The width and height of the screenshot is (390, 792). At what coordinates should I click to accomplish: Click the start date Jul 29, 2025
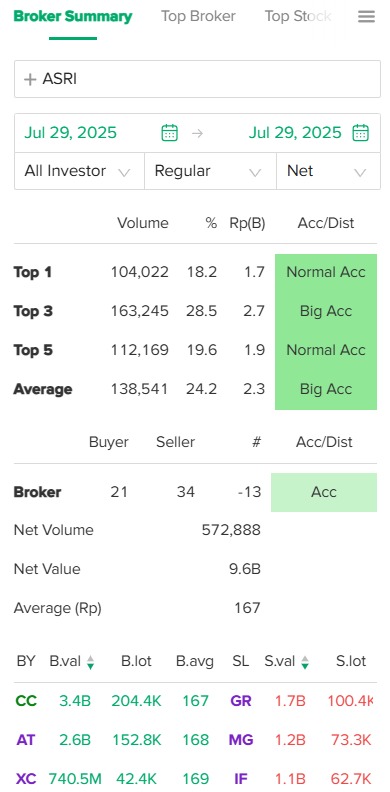pos(71,133)
